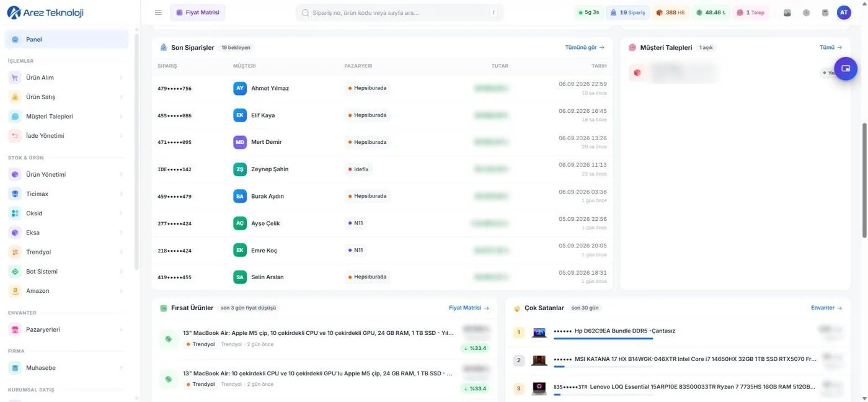The height and width of the screenshot is (402, 868).
Task: Click the Arez Teknoloji logo
Action: pyautogui.click(x=45, y=12)
